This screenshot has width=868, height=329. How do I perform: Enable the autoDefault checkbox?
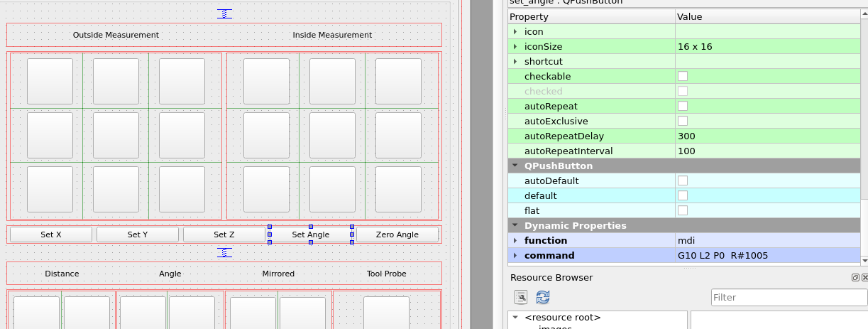683,180
